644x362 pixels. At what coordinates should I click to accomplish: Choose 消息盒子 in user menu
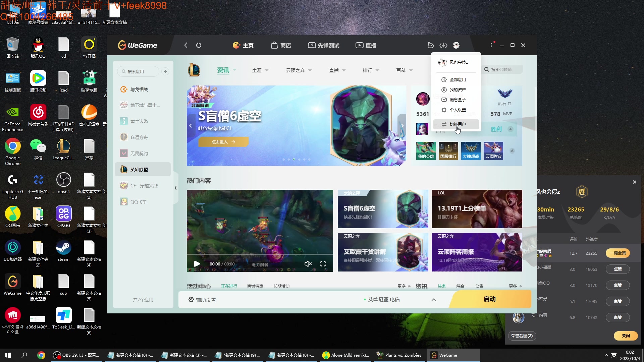click(456, 100)
